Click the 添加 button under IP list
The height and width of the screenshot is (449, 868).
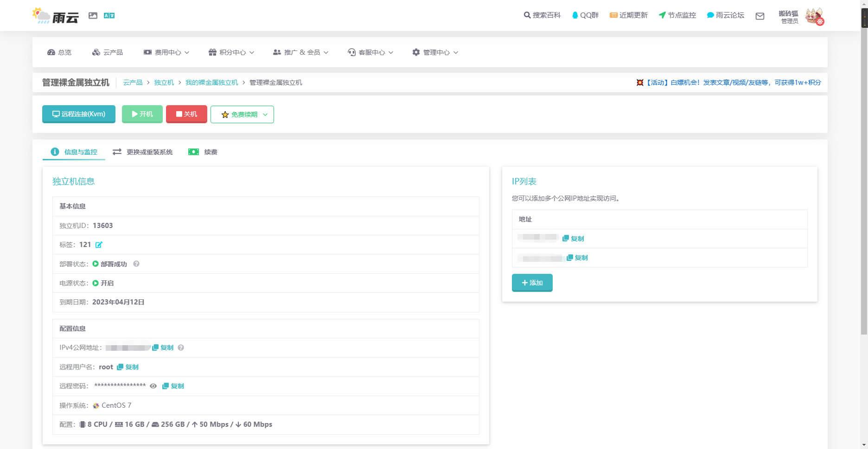click(532, 283)
